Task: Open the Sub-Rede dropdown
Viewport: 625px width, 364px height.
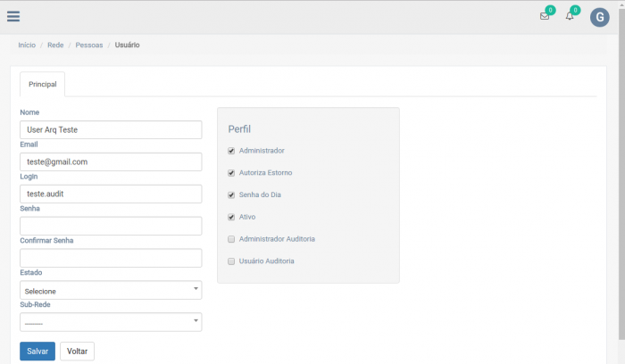Action: click(x=111, y=322)
